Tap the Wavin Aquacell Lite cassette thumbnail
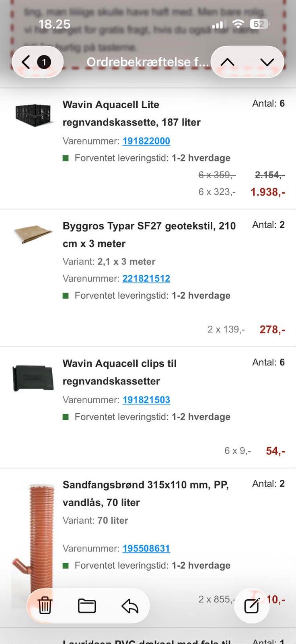 coord(34,115)
